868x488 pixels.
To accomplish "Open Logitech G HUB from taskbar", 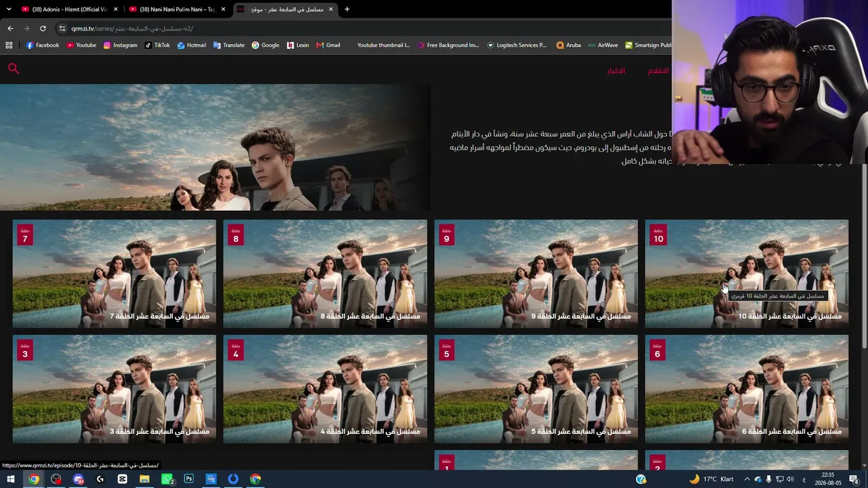I will (100, 479).
